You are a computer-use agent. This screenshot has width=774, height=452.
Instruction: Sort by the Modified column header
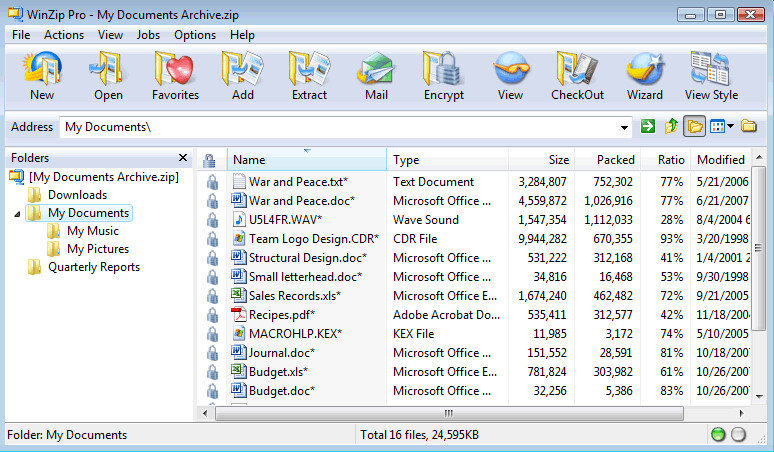(x=721, y=160)
